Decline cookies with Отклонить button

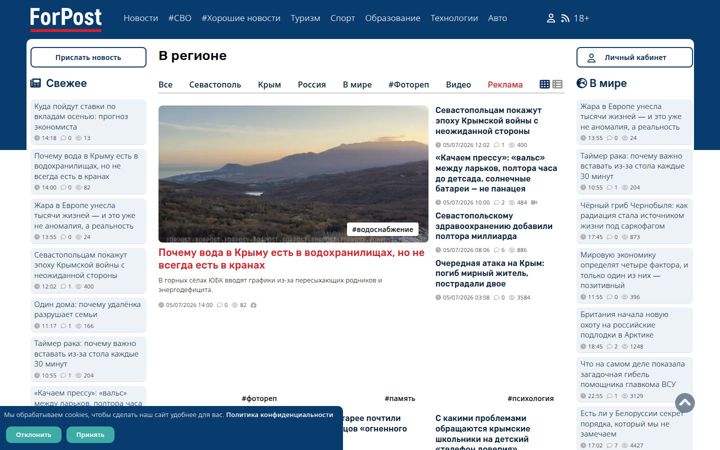click(x=34, y=434)
